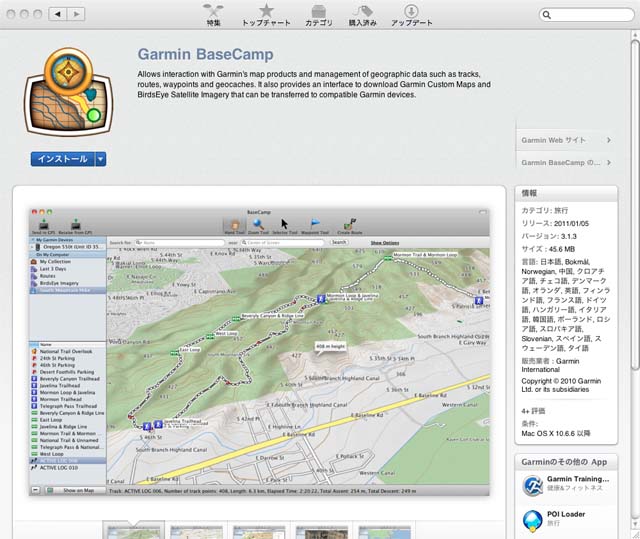This screenshot has width=640, height=539.
Task: Open the dropdown arrow beside インストール
Action: (x=101, y=159)
